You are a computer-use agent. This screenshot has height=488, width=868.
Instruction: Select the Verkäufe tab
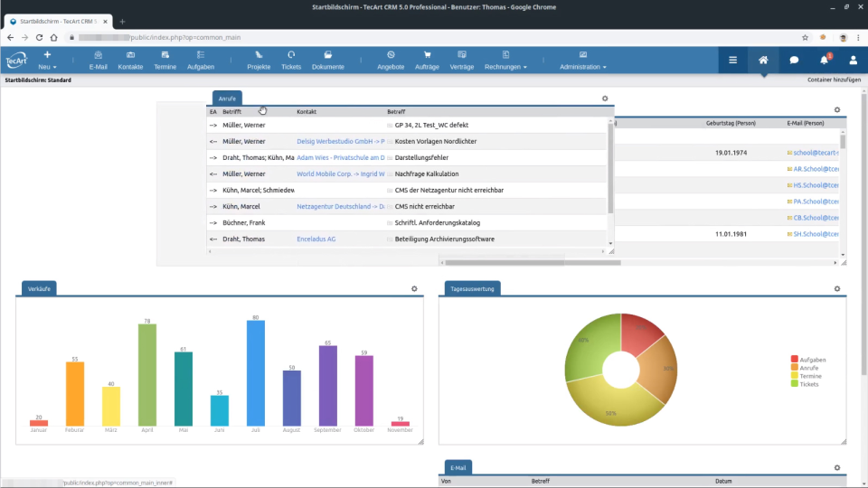39,289
